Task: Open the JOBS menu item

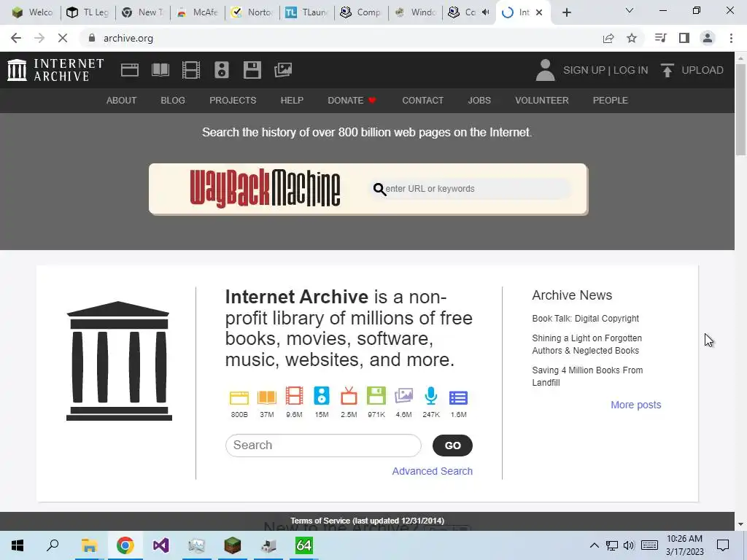Action: pyautogui.click(x=479, y=101)
